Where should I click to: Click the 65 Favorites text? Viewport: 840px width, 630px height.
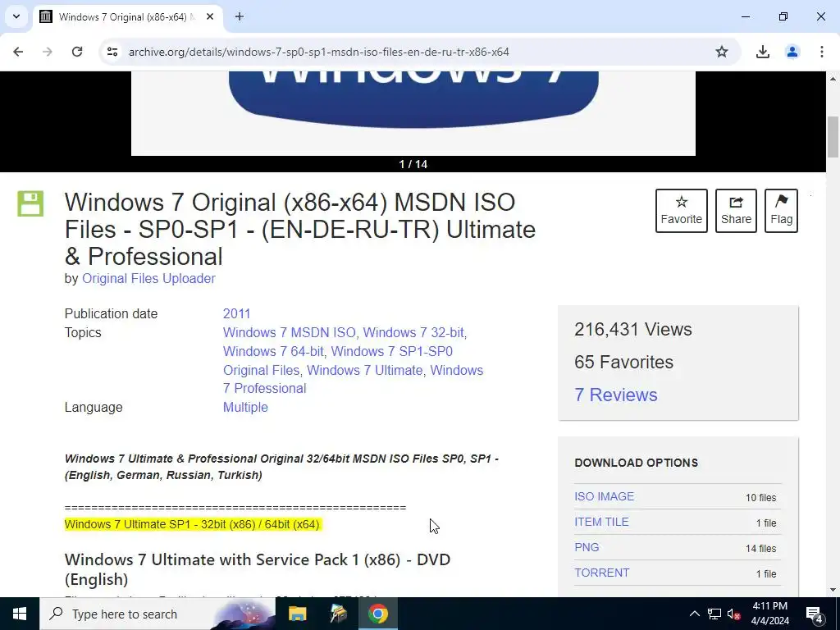click(x=623, y=362)
